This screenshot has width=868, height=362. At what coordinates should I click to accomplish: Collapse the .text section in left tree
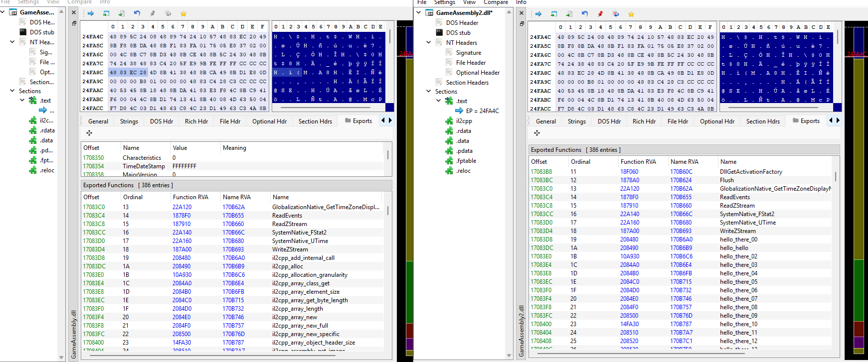tap(22, 100)
